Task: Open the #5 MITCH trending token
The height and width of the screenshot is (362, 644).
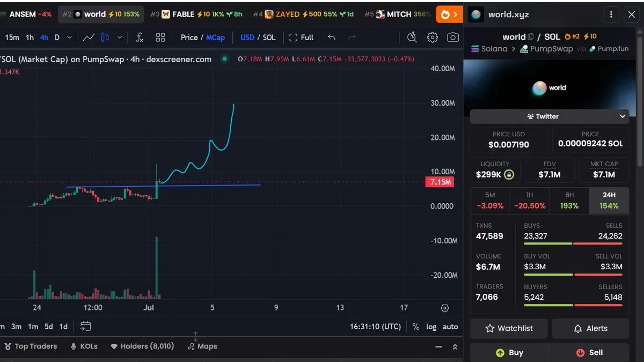Action: tap(397, 14)
